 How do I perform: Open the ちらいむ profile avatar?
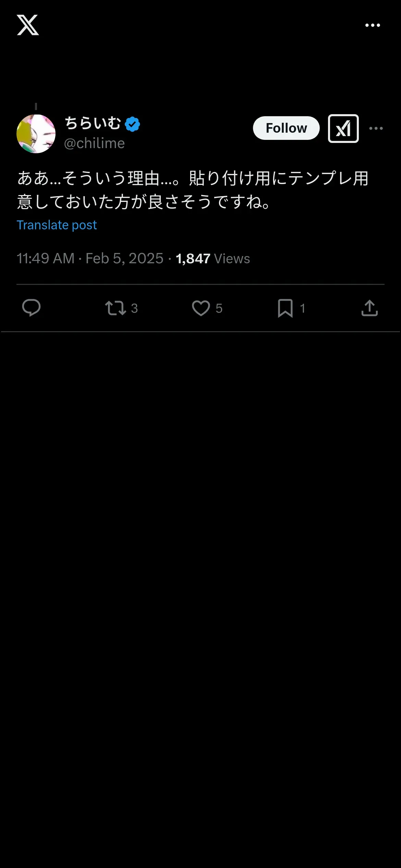36,134
